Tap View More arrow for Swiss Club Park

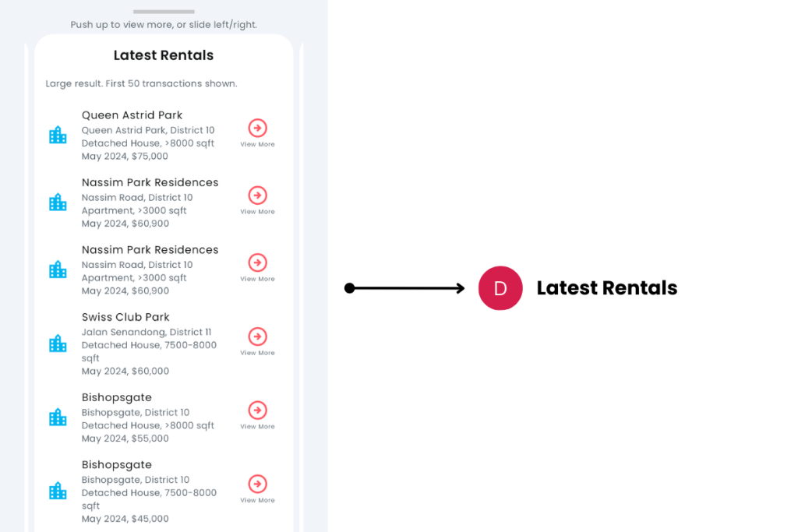[x=257, y=336]
